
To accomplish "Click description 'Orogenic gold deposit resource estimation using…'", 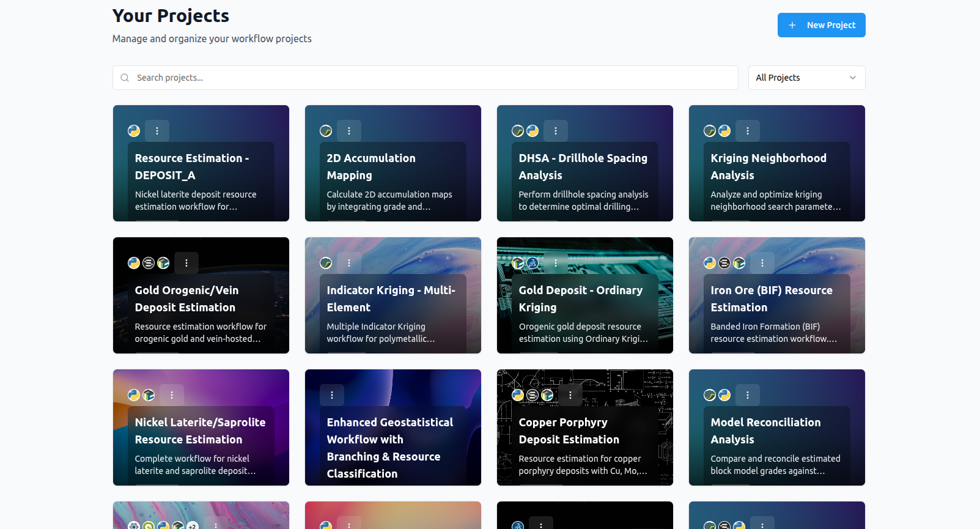I will coord(583,333).
